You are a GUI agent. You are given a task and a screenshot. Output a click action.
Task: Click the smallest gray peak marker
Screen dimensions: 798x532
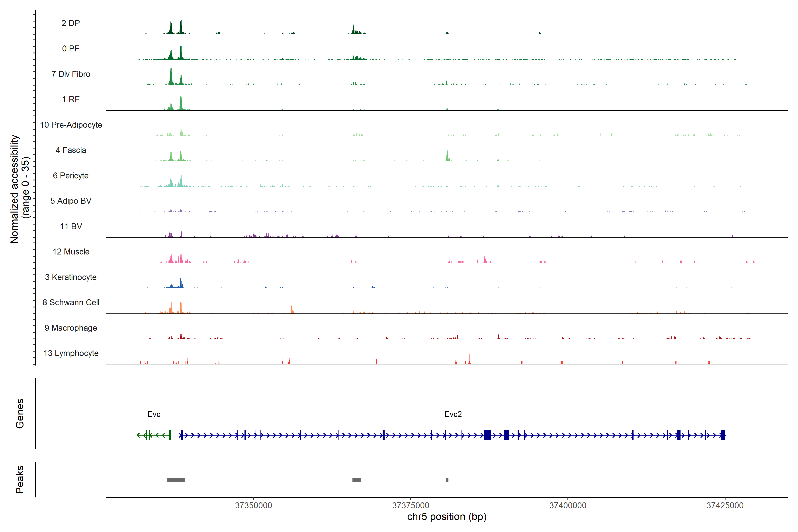[447, 480]
